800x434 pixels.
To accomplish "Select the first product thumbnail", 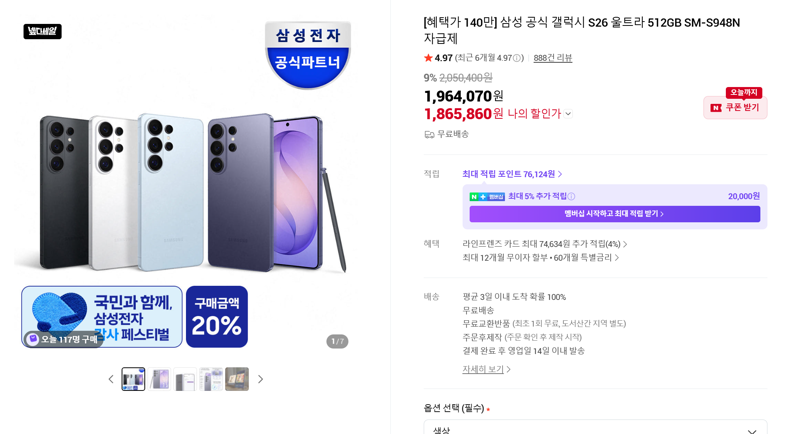I will click(x=133, y=379).
